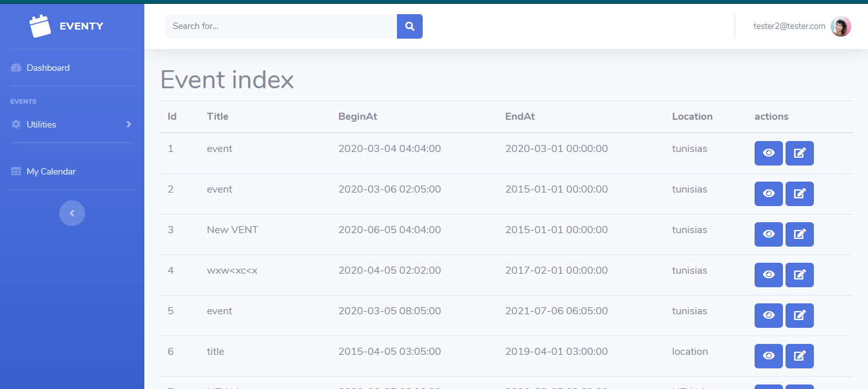Expand the Utilities submenu chevron

pos(128,124)
